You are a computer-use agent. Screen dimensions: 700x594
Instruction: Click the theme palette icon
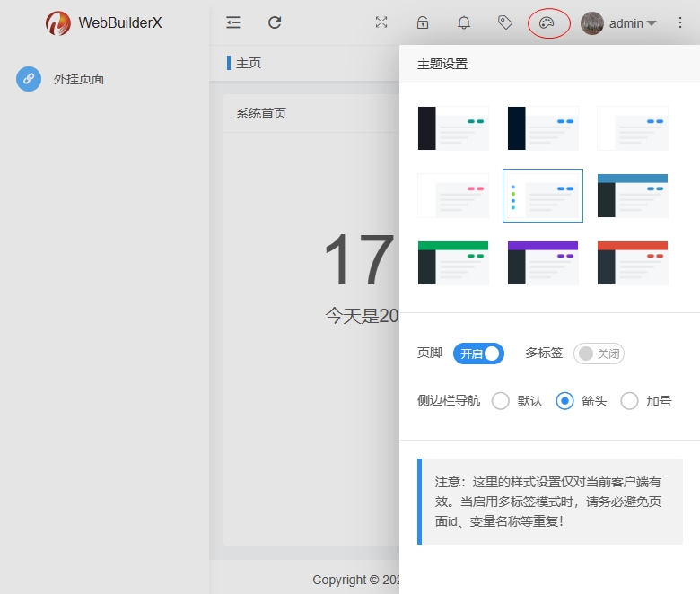[x=548, y=23]
